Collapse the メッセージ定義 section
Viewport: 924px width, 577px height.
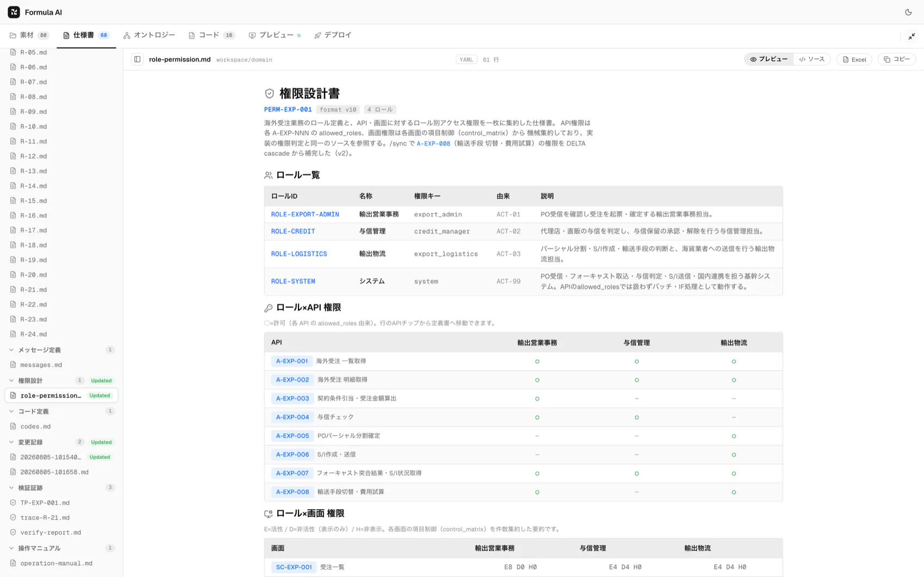(11, 350)
